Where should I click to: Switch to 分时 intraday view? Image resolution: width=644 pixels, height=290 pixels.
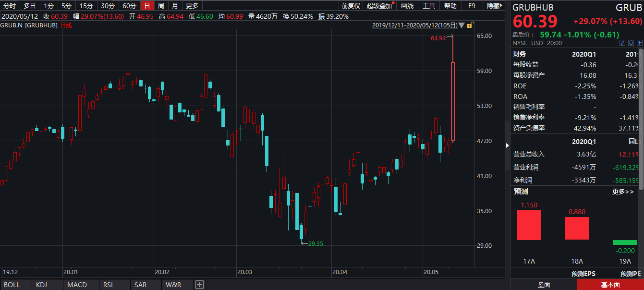tap(10, 6)
